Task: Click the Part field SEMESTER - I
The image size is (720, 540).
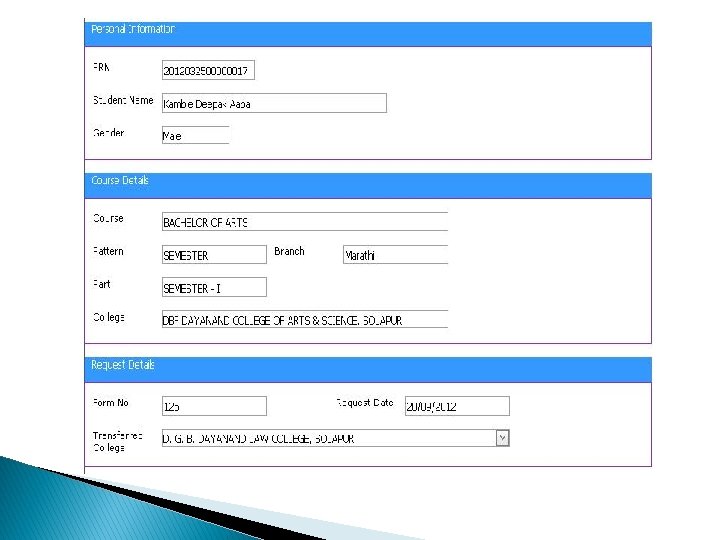Action: tap(214, 287)
